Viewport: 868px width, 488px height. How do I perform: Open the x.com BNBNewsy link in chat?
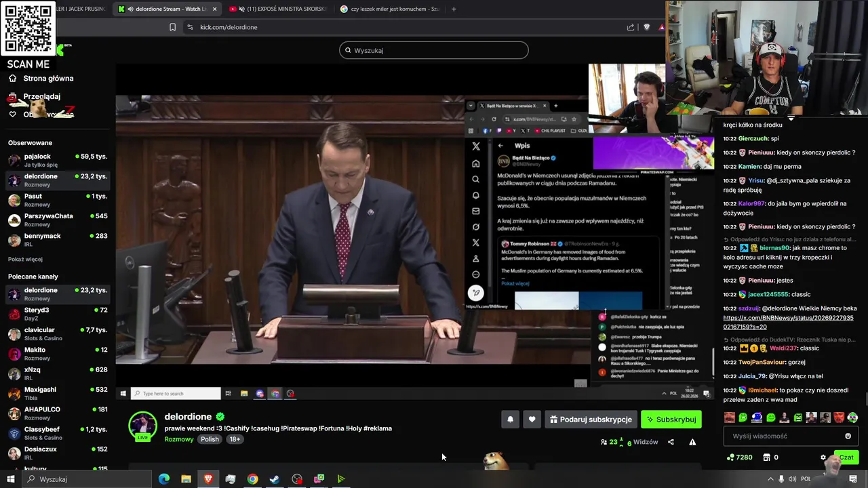pyautogui.click(x=787, y=322)
